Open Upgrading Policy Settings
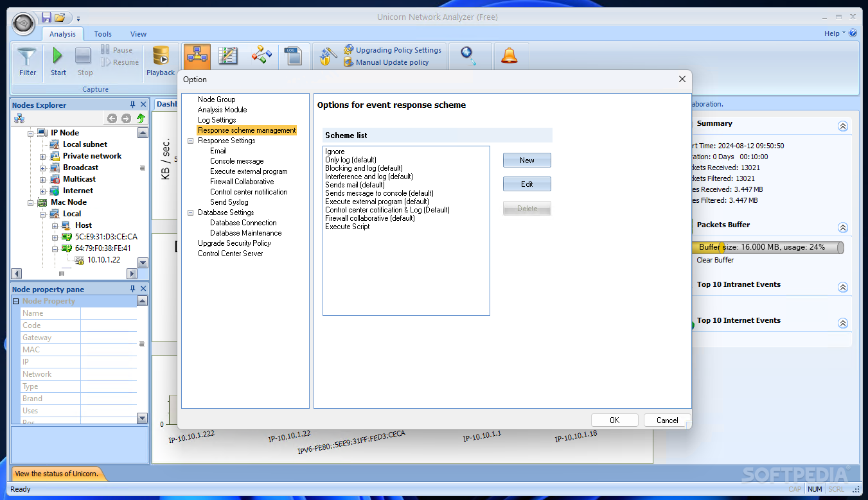The image size is (868, 500). click(x=393, y=50)
